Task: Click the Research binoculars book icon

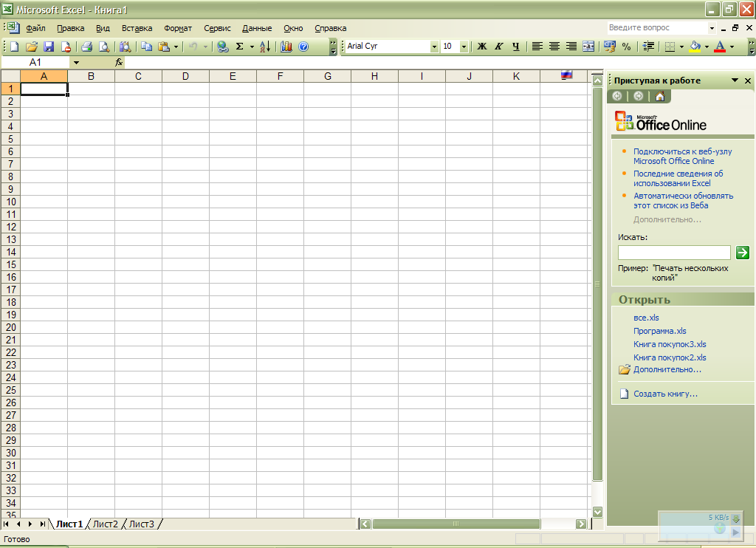Action: point(125,47)
